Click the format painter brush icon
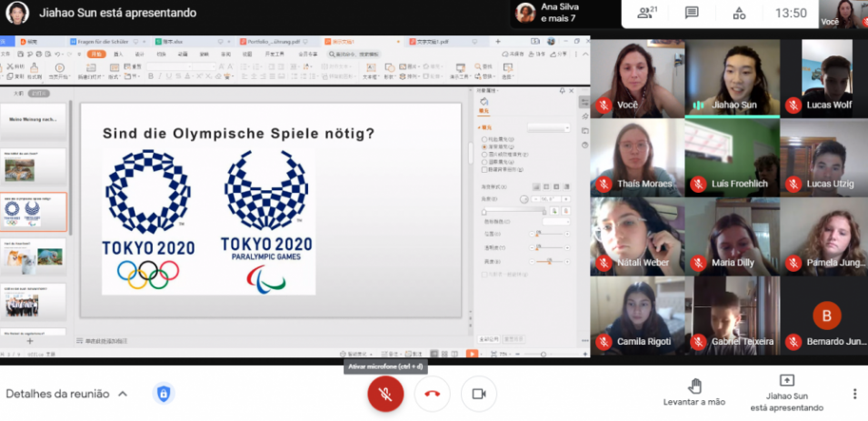Viewport: 868px width, 421px height. 35,67
